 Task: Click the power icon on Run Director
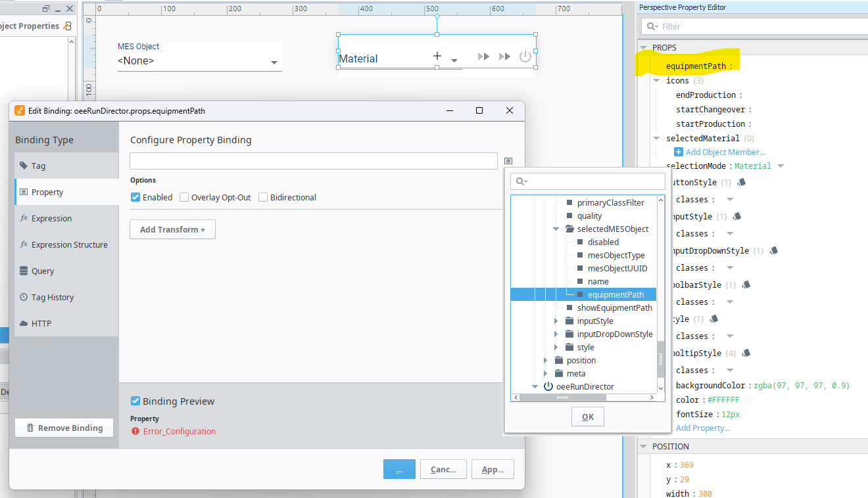pyautogui.click(x=525, y=57)
